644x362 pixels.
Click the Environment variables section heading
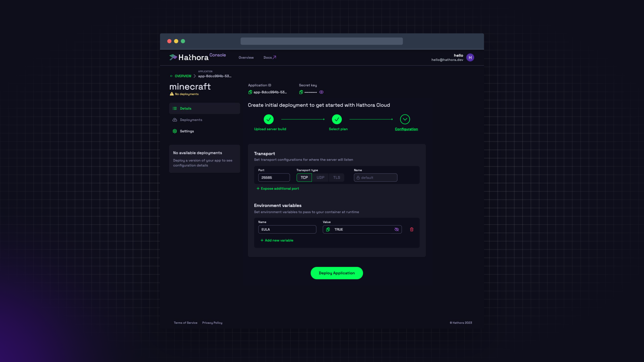click(x=277, y=206)
